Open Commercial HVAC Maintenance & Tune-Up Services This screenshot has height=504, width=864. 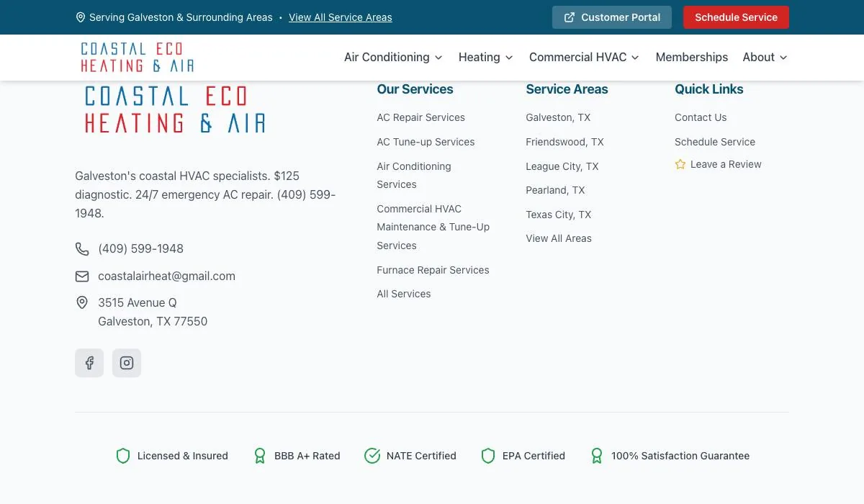[x=433, y=227]
